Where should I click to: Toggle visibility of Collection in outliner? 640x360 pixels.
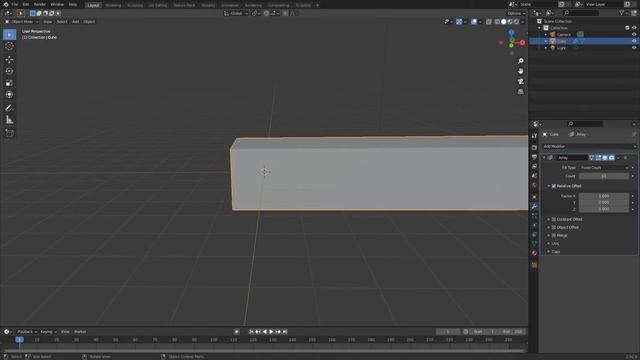coord(634,28)
